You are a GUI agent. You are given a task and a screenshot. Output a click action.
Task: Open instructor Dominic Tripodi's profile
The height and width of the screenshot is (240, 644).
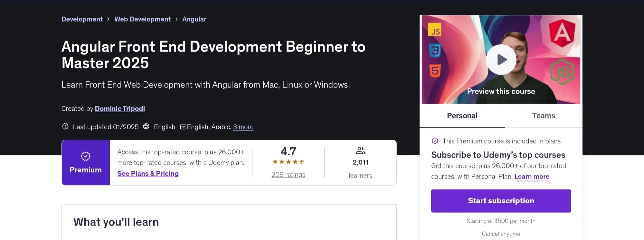pyautogui.click(x=120, y=109)
